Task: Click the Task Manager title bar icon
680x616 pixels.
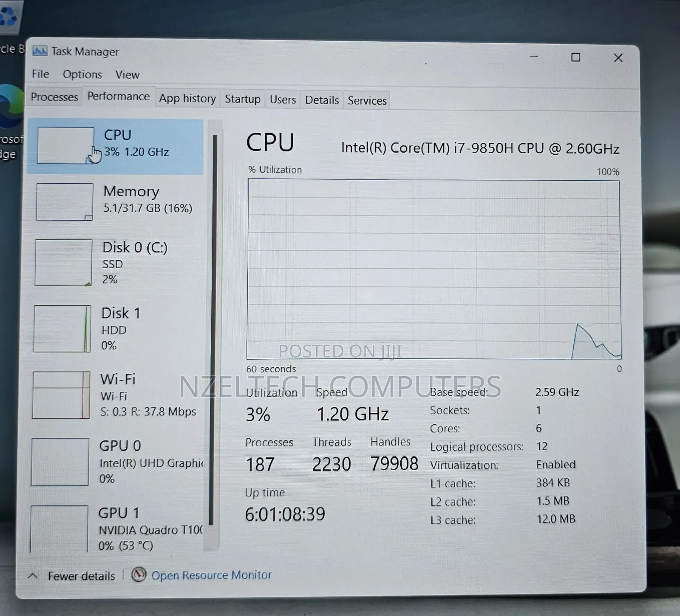Action: pos(40,51)
